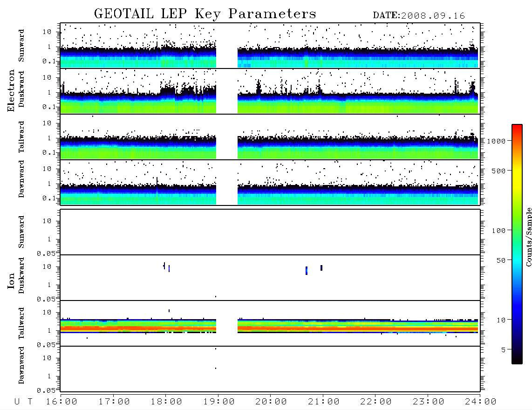This screenshot has width=532, height=410.
Task: Click the empty Ion Sunward panel
Action: click(x=270, y=232)
